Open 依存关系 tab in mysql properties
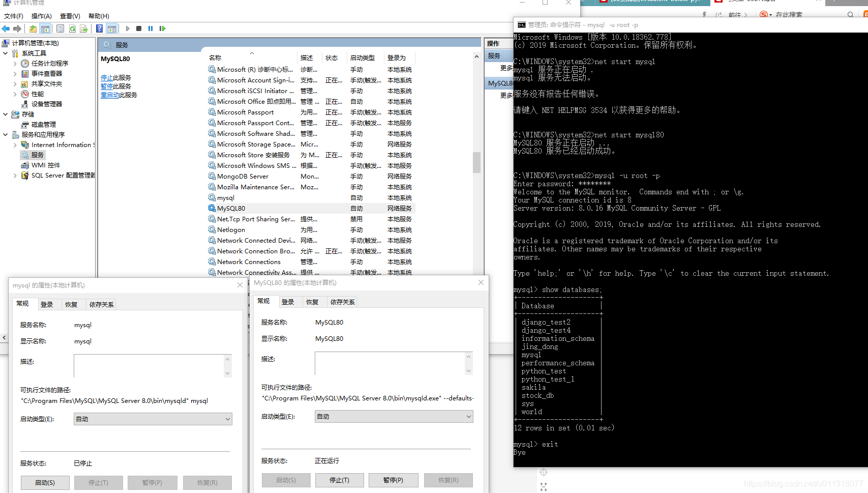 102,304
